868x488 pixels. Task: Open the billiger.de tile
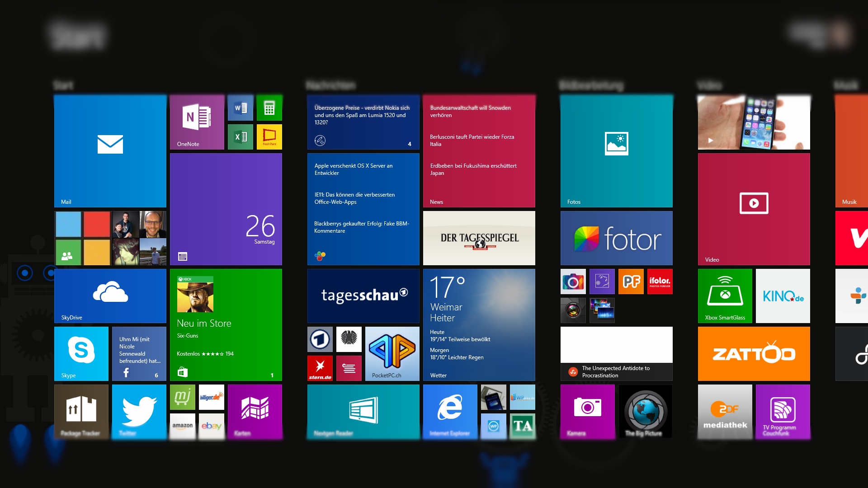[x=212, y=397]
